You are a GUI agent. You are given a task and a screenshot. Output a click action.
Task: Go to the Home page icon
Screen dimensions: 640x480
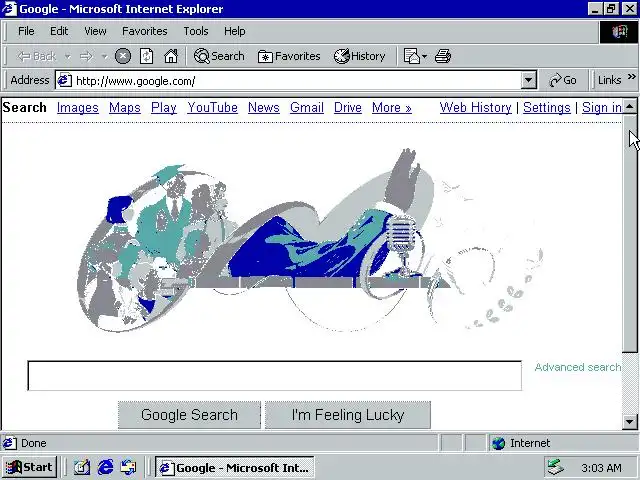pos(171,56)
